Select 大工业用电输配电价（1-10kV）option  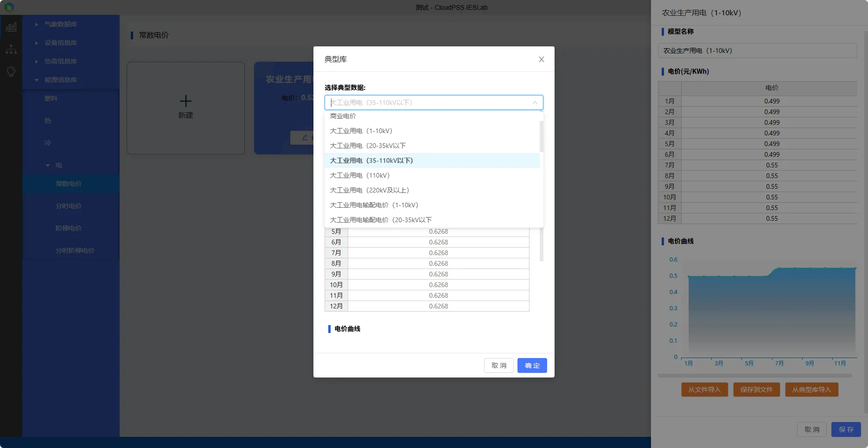(432, 205)
